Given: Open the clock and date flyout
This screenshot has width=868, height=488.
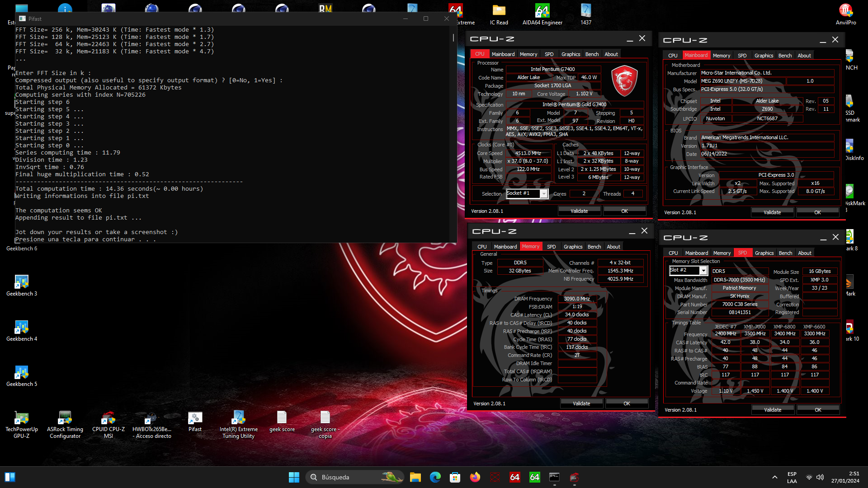Looking at the screenshot, I should coord(845,477).
